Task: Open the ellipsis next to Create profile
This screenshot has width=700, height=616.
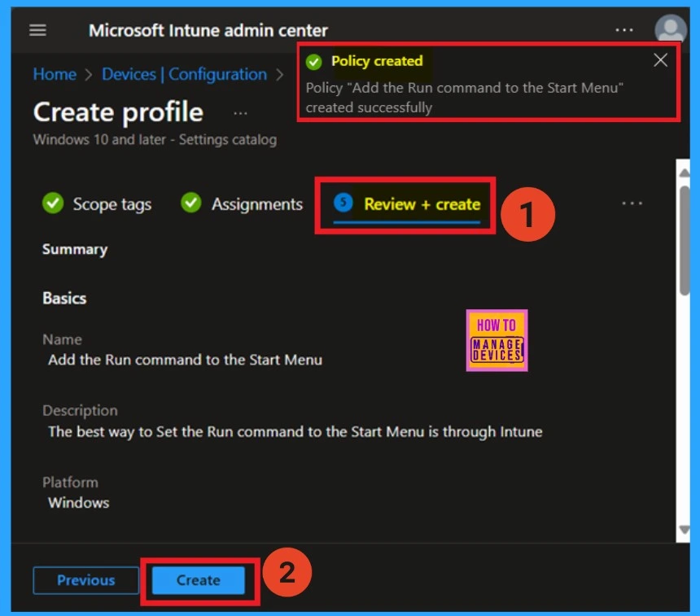Action: pos(240,113)
